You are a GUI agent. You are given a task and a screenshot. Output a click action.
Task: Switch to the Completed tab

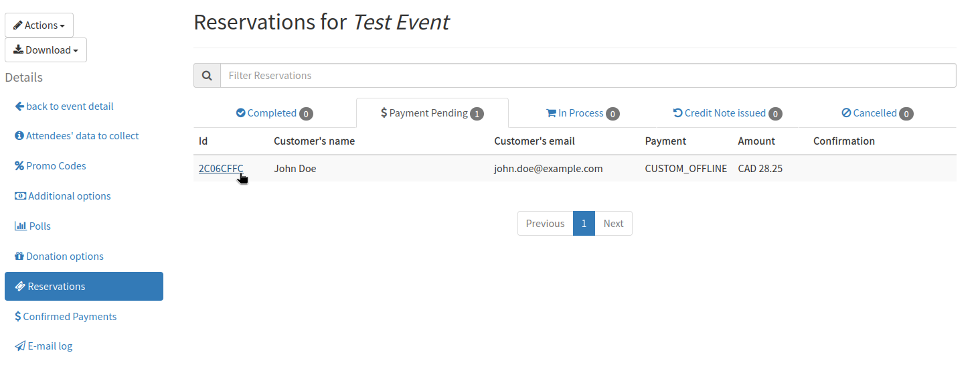[274, 113]
